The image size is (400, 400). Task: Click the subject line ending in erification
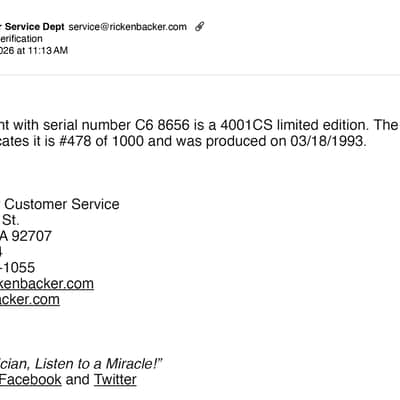coord(21,39)
